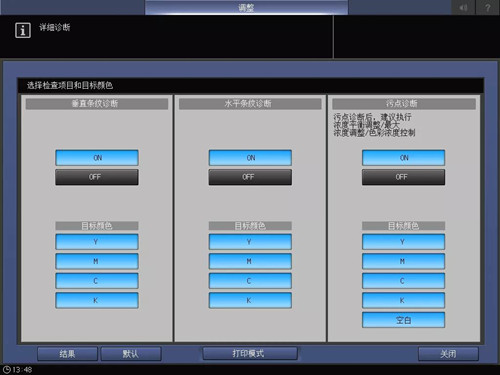Viewport: 500px width, 375px height.
Task: Turn OFF 垂直条纹诊断
Action: coord(97,177)
